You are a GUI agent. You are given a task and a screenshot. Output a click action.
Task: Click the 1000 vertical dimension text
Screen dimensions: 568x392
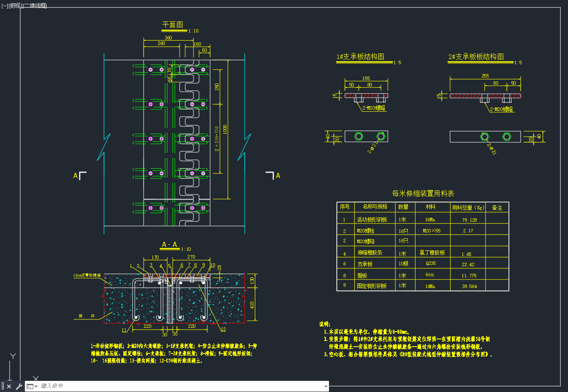tap(225, 130)
